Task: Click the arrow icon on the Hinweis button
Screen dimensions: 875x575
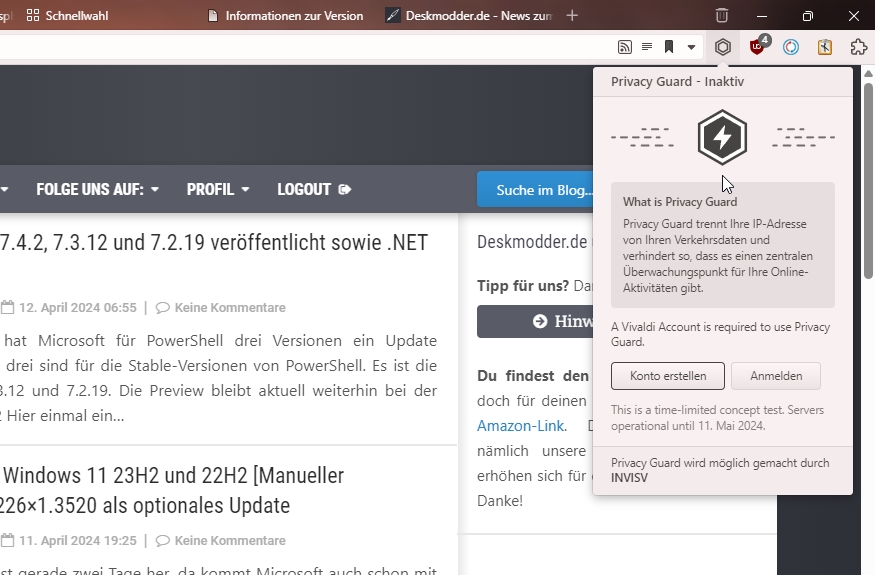Action: (540, 321)
